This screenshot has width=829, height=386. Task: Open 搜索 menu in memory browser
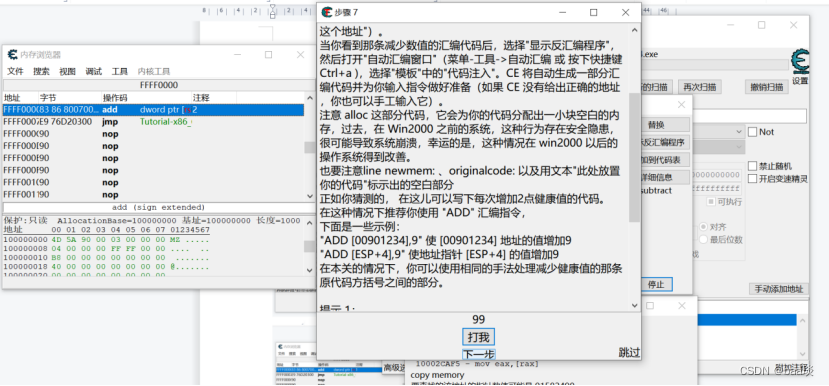[x=41, y=71]
